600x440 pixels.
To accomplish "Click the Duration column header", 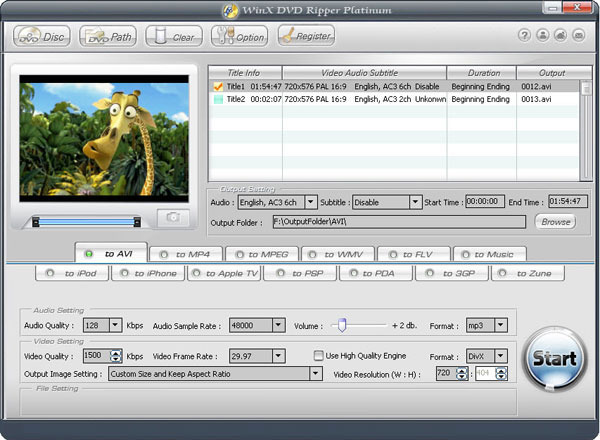I will tap(481, 73).
